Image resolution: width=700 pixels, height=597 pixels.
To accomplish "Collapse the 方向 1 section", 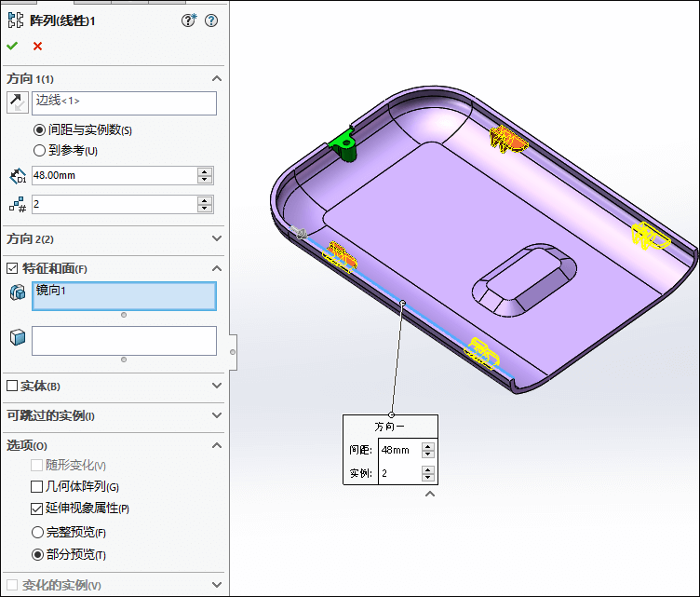I will pos(217,78).
